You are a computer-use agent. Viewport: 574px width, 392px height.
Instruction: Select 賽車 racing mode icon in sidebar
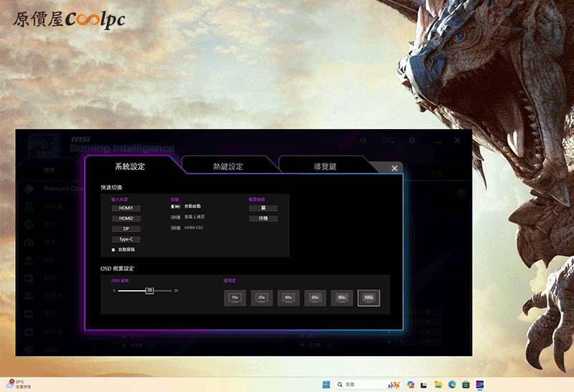tap(29, 242)
